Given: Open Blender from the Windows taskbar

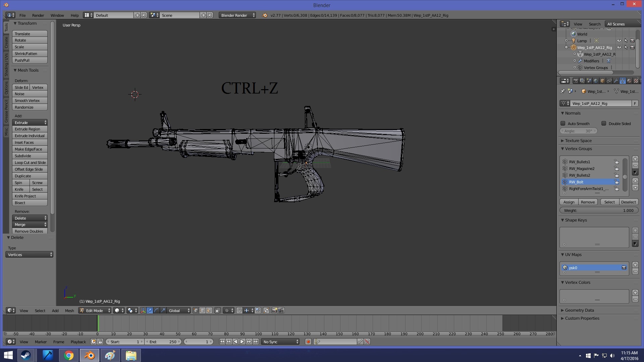Looking at the screenshot, I should pos(89,355).
